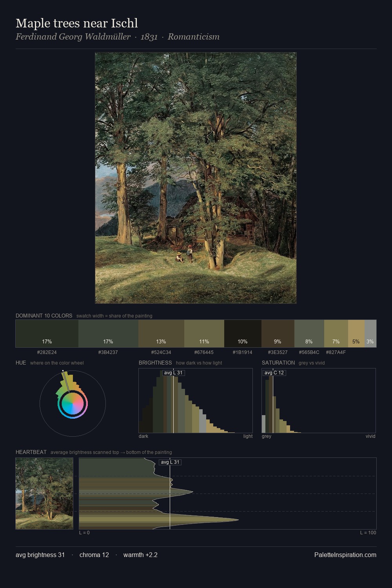
Task: Click the BRIGHTNESS section heading
Action: 155,363
